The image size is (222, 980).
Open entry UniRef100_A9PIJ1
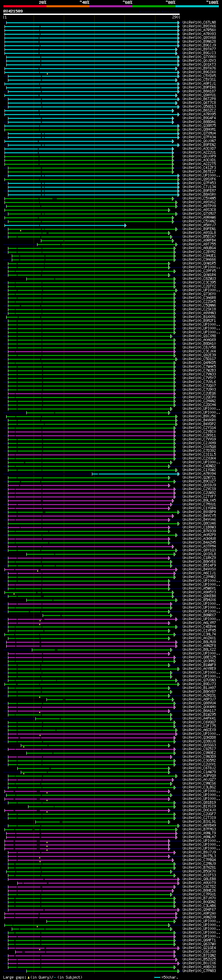point(199,84)
